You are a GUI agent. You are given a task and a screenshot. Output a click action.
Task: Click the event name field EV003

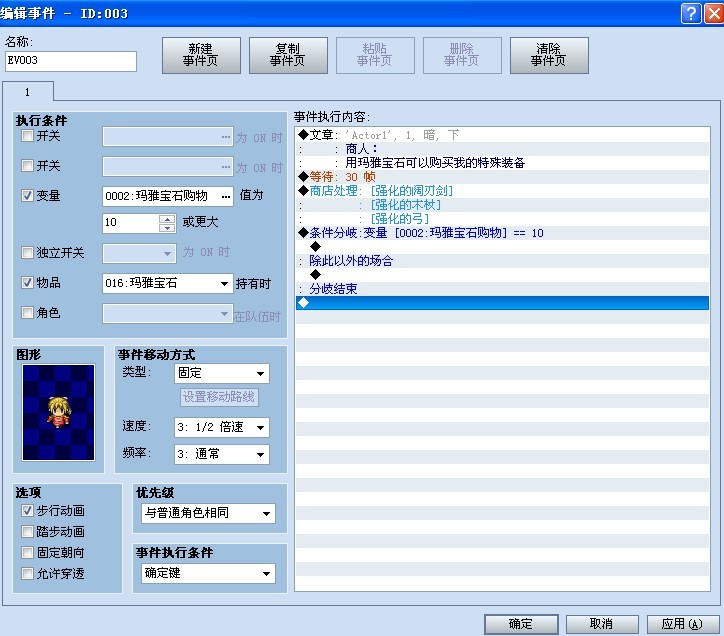71,61
